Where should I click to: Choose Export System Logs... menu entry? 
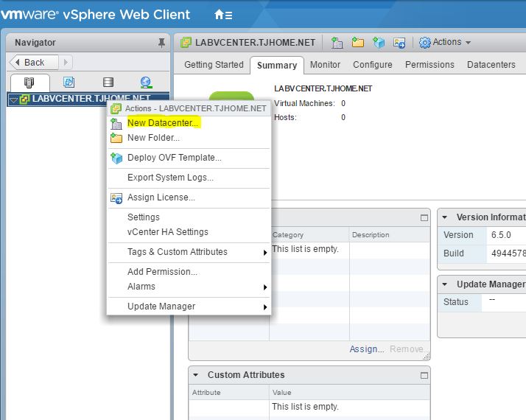[x=170, y=178]
